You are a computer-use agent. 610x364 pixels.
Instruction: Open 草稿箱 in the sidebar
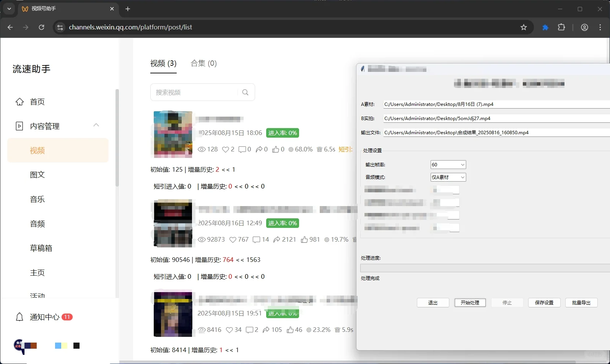click(x=41, y=248)
